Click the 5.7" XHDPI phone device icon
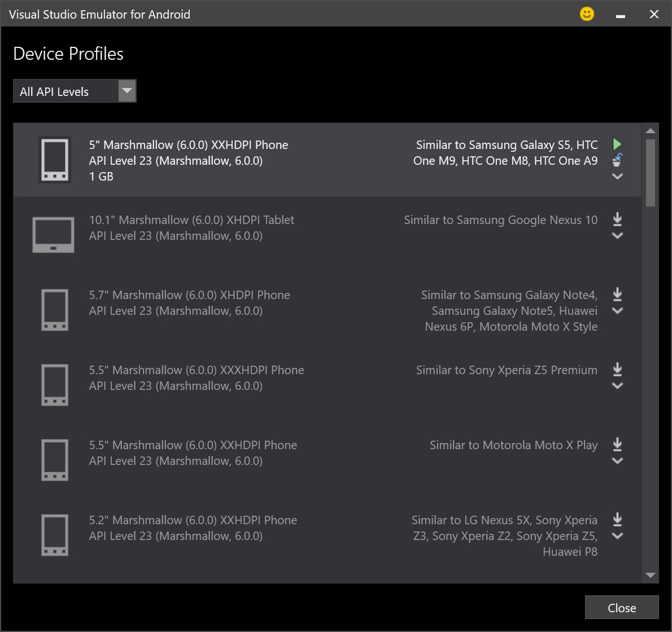 coord(54,310)
